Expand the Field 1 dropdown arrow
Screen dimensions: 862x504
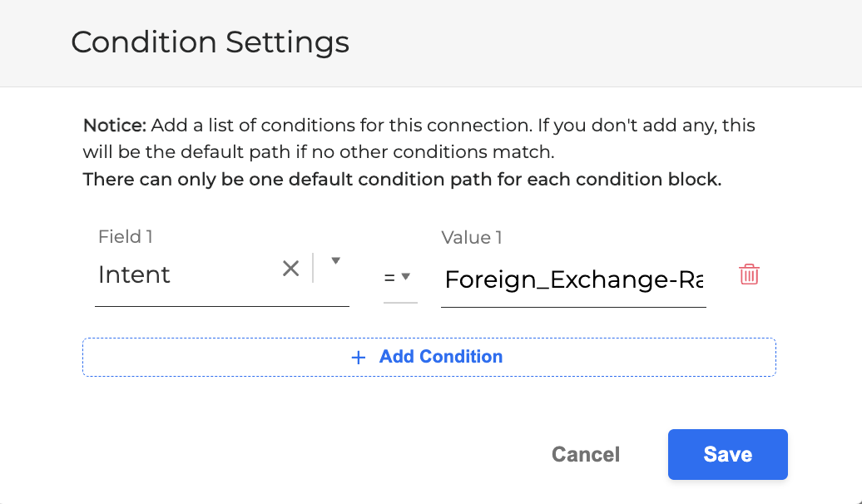tap(335, 261)
